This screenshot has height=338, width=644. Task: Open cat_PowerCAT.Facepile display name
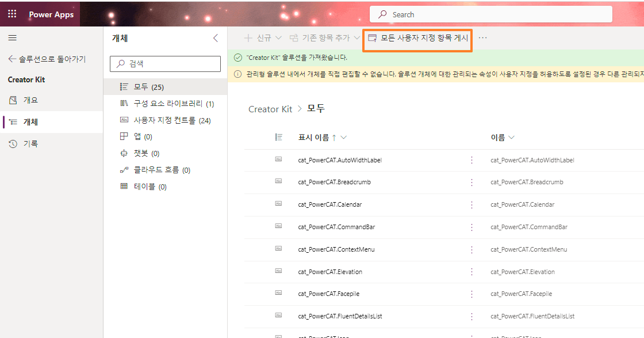click(328, 294)
